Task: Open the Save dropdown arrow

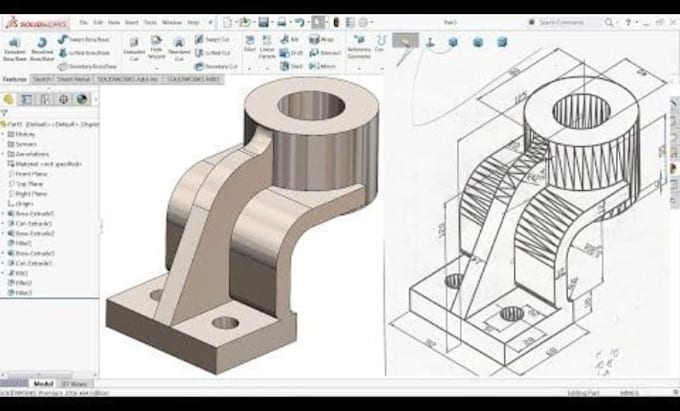Action: (271, 23)
